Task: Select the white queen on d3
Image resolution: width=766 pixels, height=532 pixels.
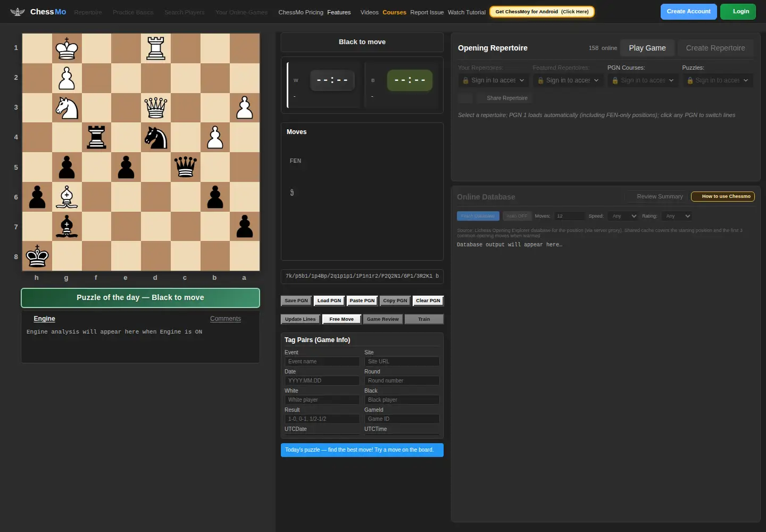Action: [156, 108]
